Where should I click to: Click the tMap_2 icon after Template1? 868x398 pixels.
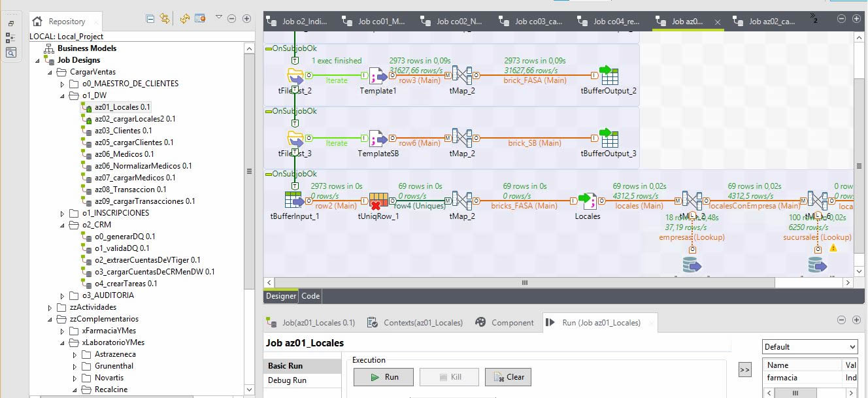(462, 76)
